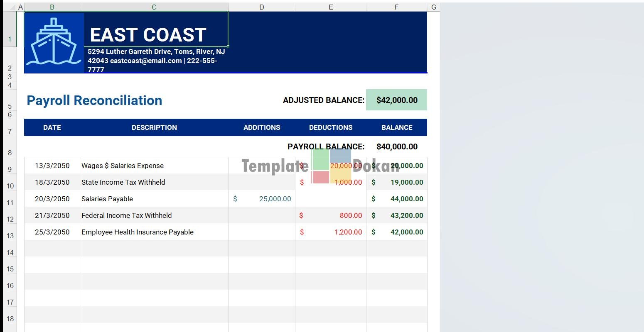This screenshot has width=644, height=332.
Task: Click the 25,000.00 additions amount
Action: point(275,199)
